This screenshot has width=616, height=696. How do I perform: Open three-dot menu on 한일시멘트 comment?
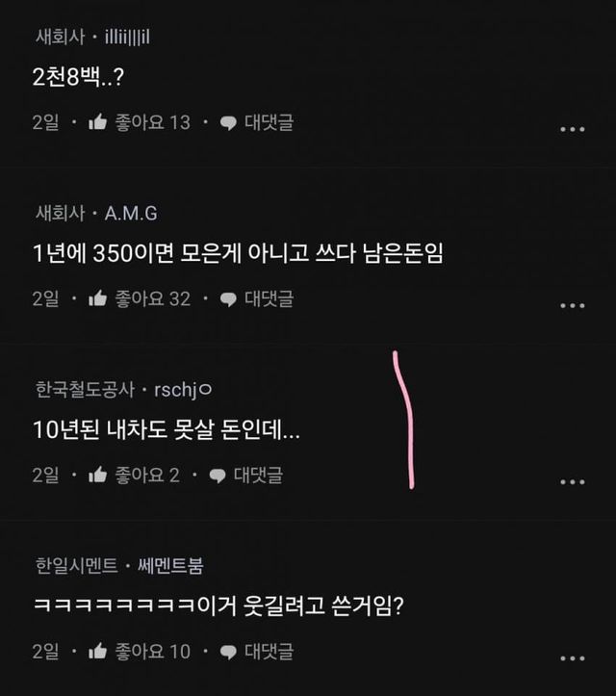click(x=572, y=658)
